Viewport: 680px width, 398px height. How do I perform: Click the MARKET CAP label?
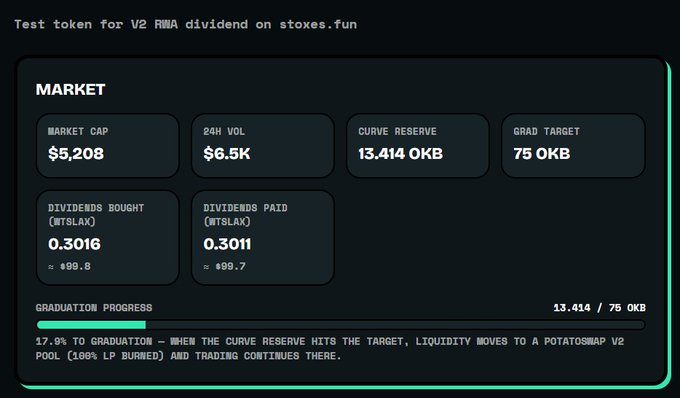point(78,131)
